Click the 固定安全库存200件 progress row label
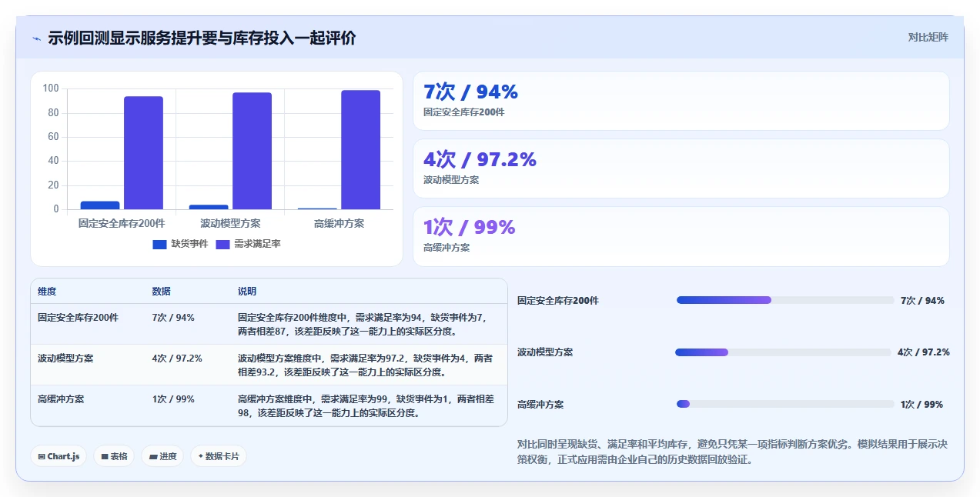The image size is (980, 497). pyautogui.click(x=558, y=301)
